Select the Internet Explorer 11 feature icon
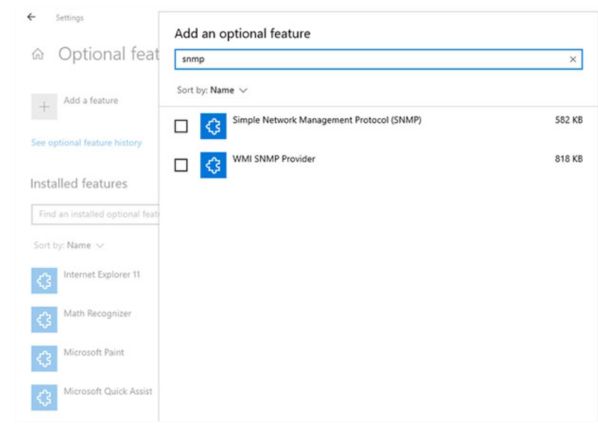Image resolution: width=598 pixels, height=429 pixels. (44, 281)
